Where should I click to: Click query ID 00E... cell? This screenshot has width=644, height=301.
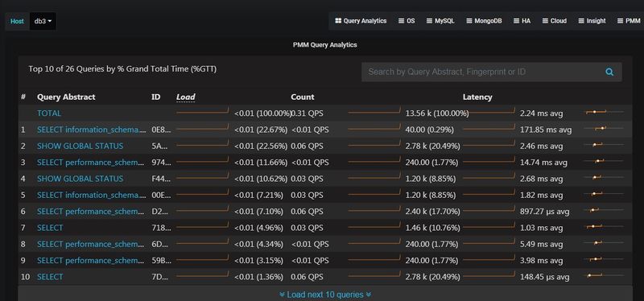click(161, 195)
